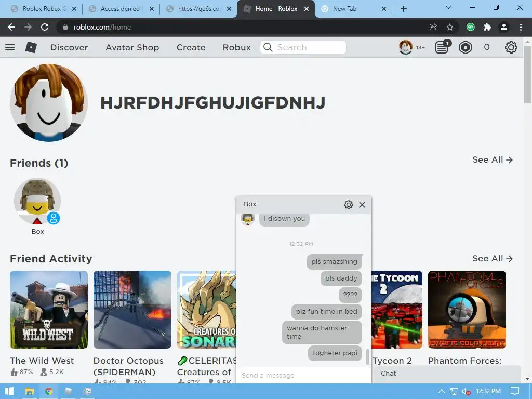This screenshot has height=399, width=532.
Task: Open the Doctor Octopus game thumbnail
Action: 132,310
